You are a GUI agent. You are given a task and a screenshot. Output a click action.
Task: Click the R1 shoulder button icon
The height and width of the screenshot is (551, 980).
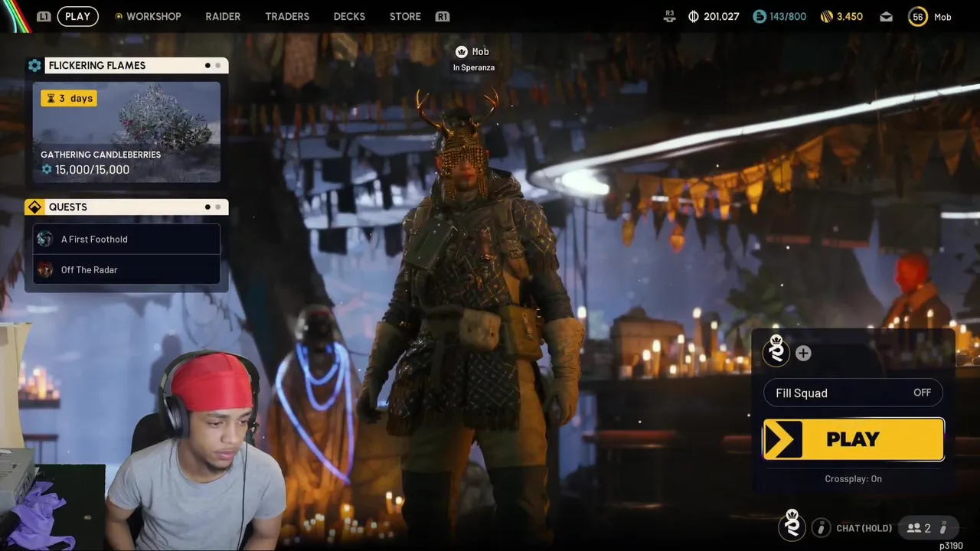(442, 16)
